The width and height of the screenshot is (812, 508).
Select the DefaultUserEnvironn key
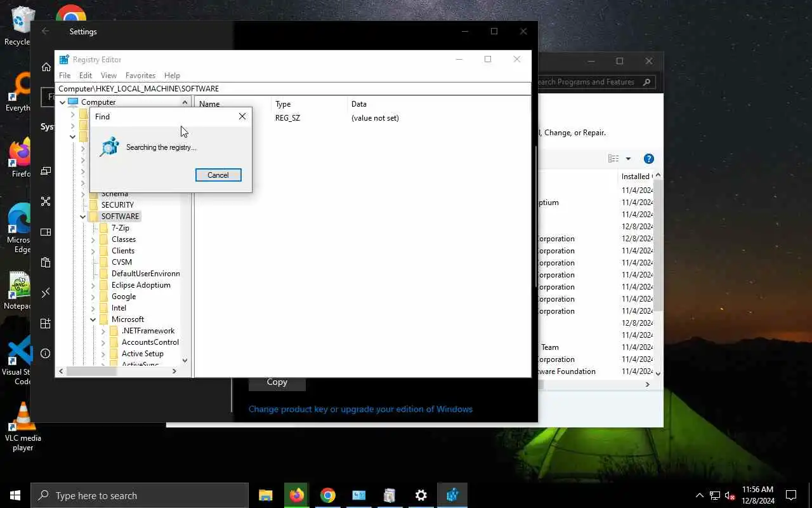tap(146, 274)
